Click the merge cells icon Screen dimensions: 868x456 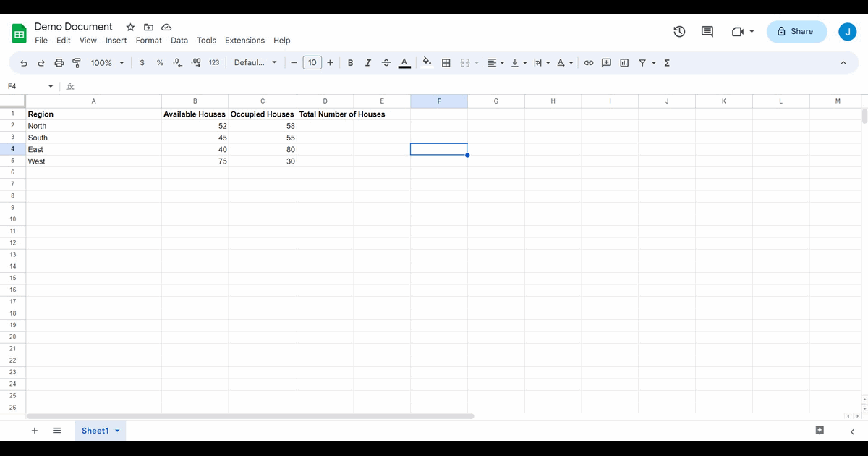465,63
